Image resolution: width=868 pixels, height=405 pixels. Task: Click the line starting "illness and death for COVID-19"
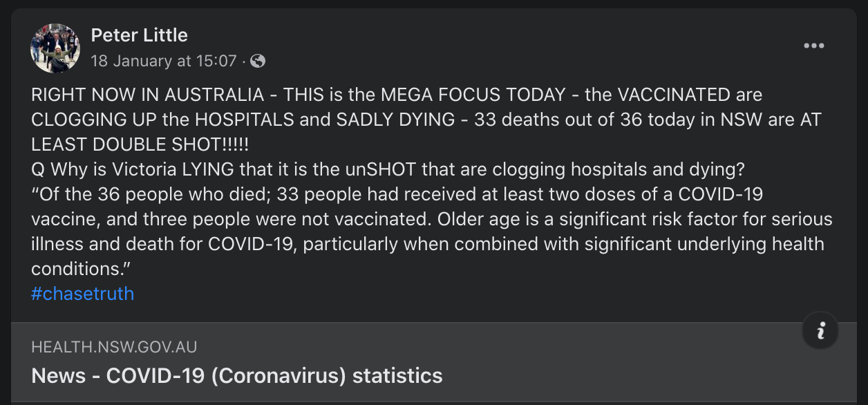427,244
